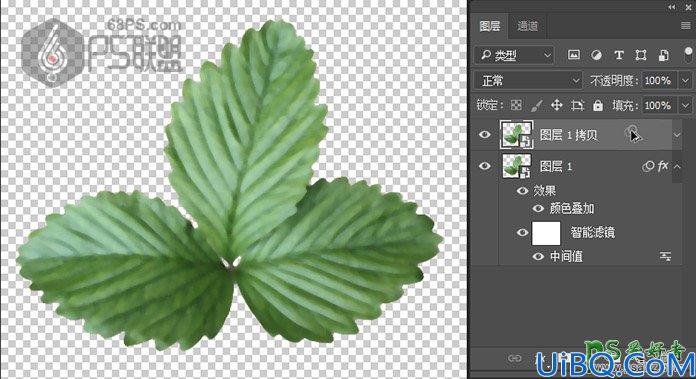Image resolution: width=696 pixels, height=379 pixels.
Task: Lock all with the padlock icon
Action: (x=598, y=106)
